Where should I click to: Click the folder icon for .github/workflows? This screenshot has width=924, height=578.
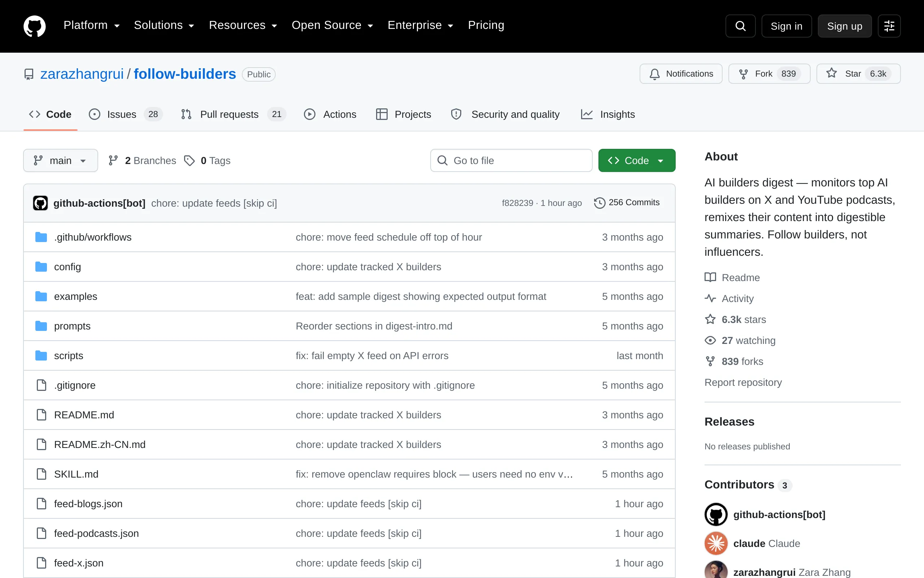[41, 237]
